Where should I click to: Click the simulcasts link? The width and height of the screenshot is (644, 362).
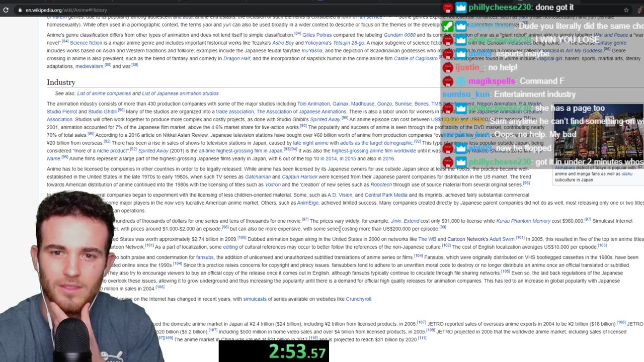coord(255,299)
